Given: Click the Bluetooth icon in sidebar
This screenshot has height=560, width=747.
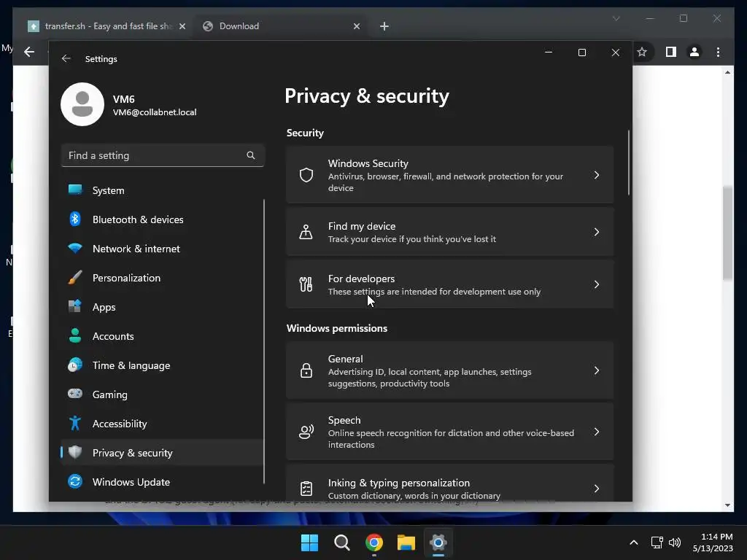Looking at the screenshot, I should (75, 219).
